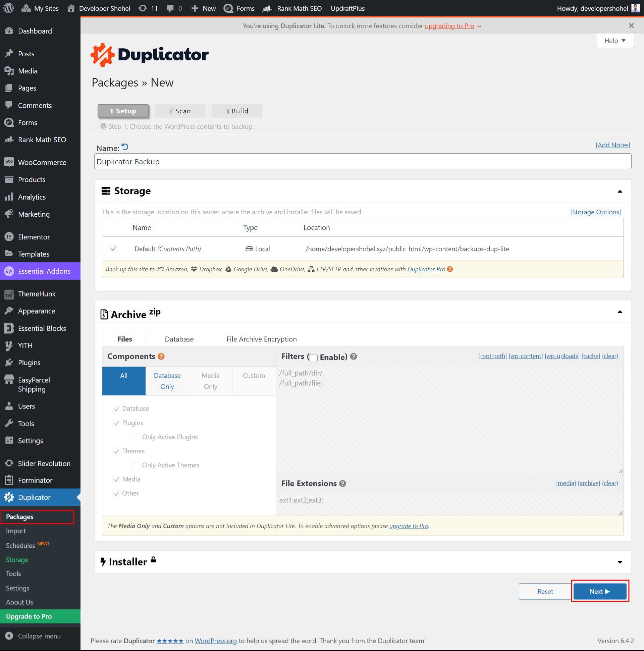644x651 pixels.
Task: Open the Howdy developershohel account menu
Action: [598, 8]
